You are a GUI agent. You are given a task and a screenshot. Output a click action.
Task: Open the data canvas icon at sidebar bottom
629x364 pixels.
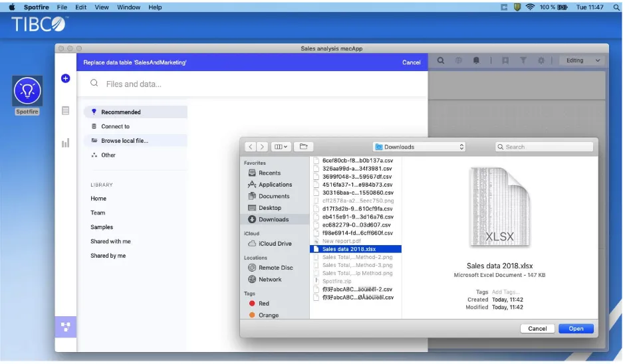point(65,327)
